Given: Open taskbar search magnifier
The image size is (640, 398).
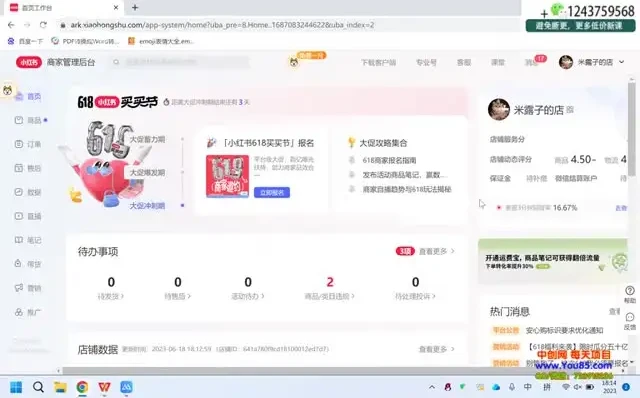Looking at the screenshot, I should (x=38, y=387).
